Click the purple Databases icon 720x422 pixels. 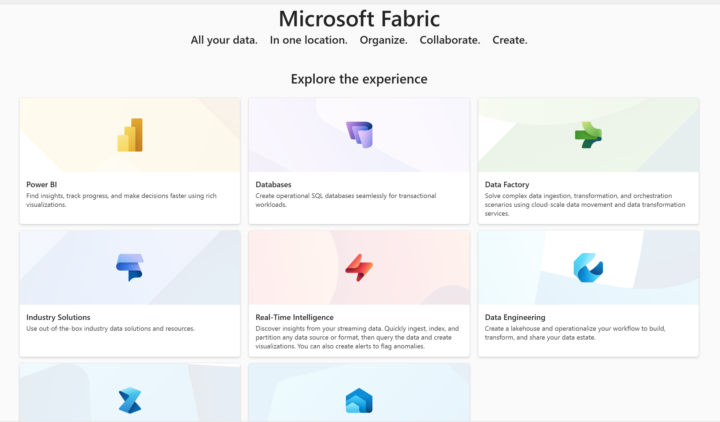(359, 135)
